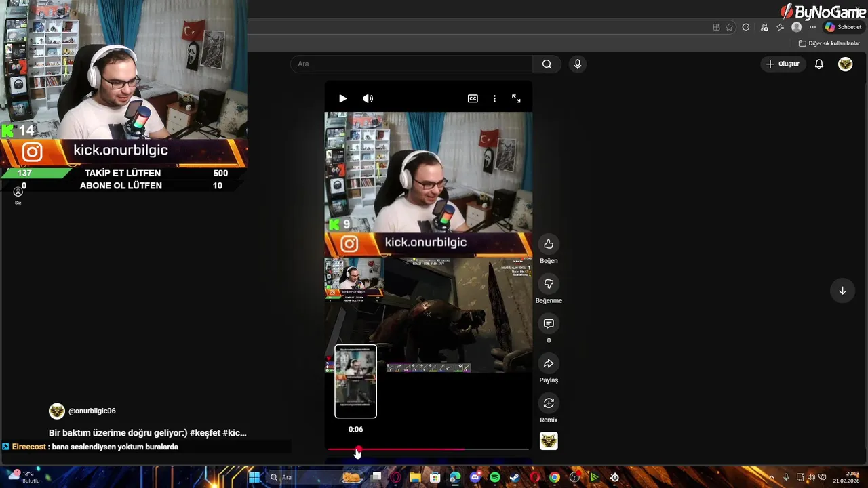The image size is (868, 488).
Task: Open the favorites list icon in toolbar
Action: click(781, 27)
